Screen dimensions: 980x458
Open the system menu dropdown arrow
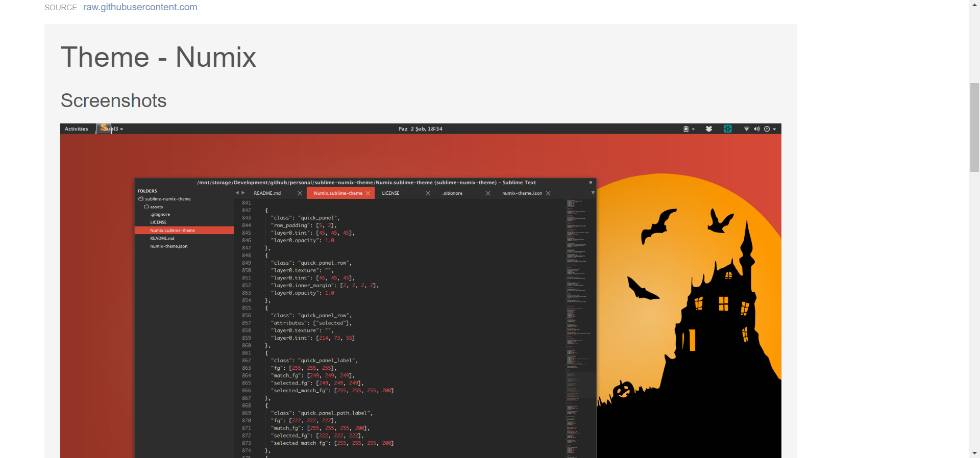774,129
